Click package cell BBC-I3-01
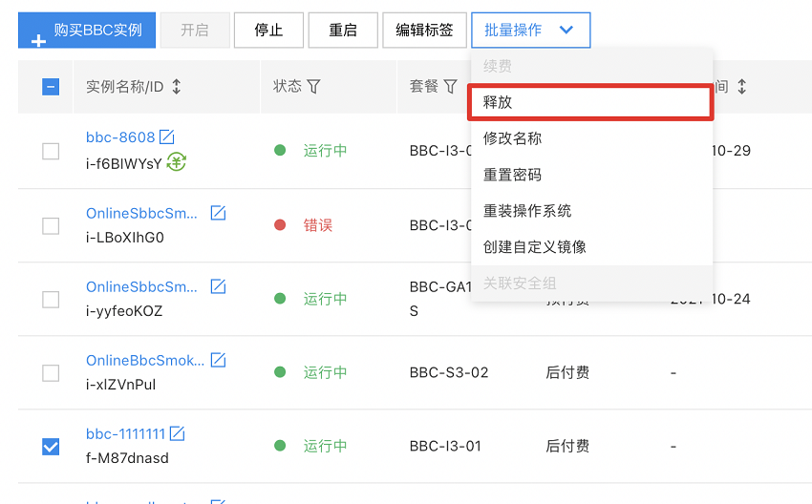Viewport: 812px width, 504px height. pos(445,446)
